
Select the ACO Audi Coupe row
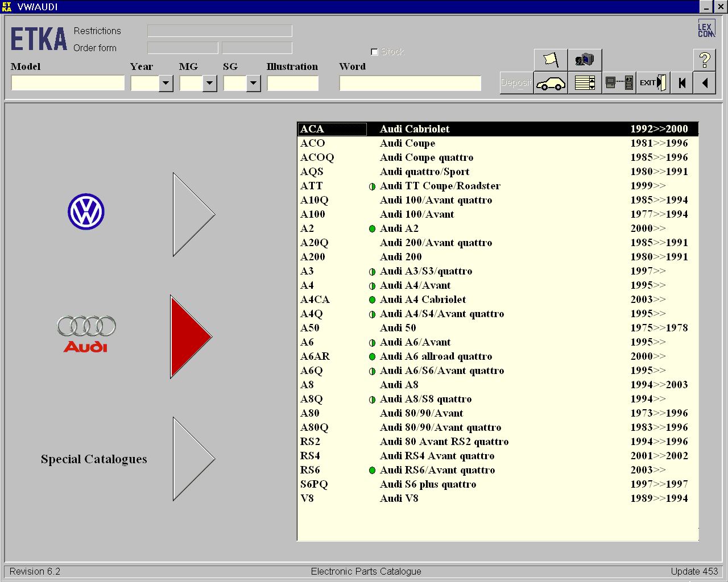pyautogui.click(x=498, y=143)
